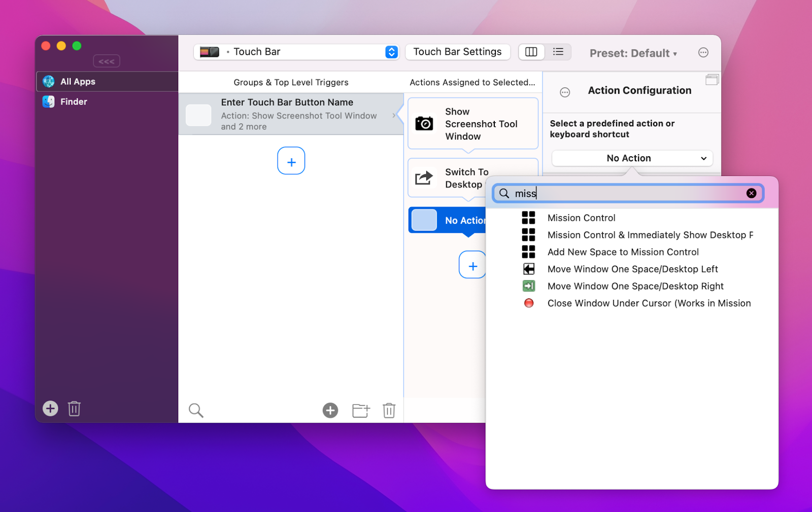Click the share arrow icon of Switch To Desktop

click(x=424, y=178)
